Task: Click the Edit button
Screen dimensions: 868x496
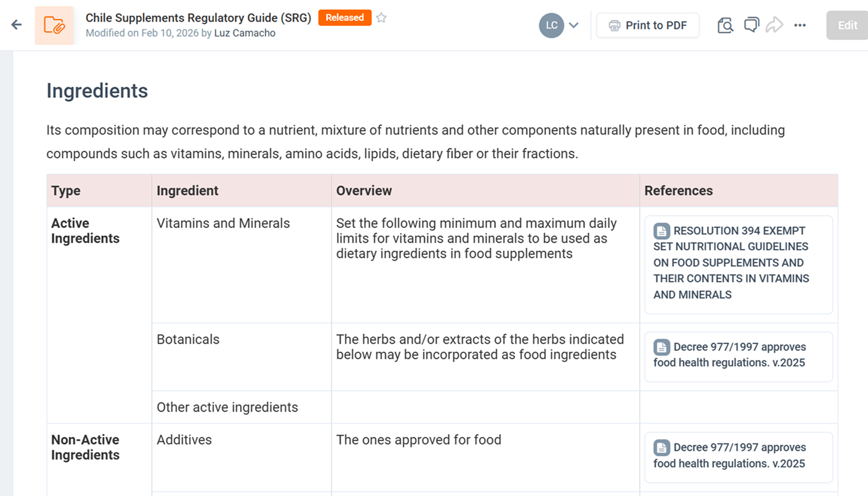Action: click(847, 25)
